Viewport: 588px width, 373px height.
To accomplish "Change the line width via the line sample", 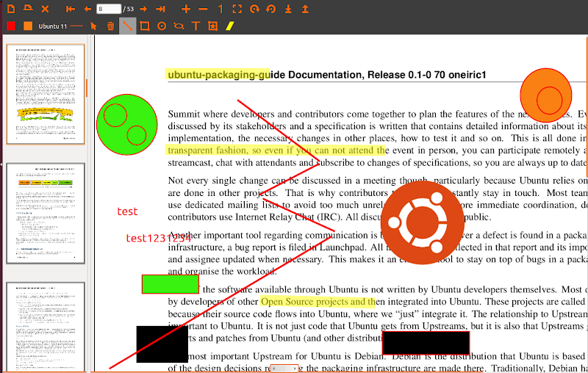I will click(x=76, y=26).
